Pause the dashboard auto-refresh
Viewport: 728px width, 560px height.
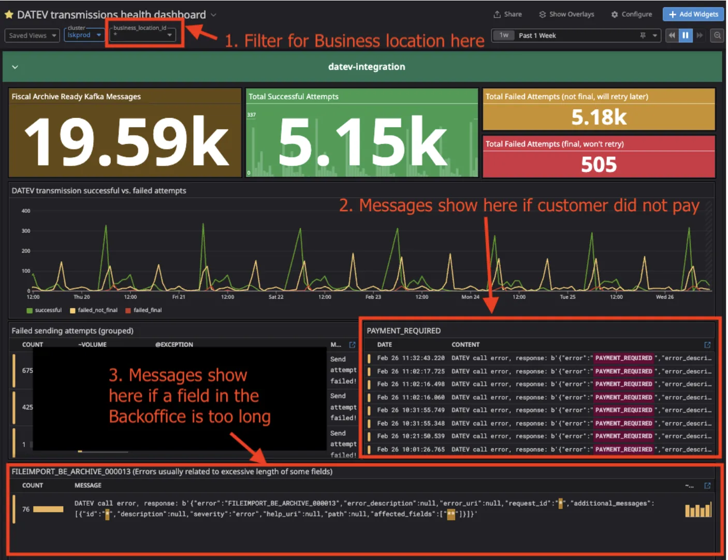click(685, 35)
